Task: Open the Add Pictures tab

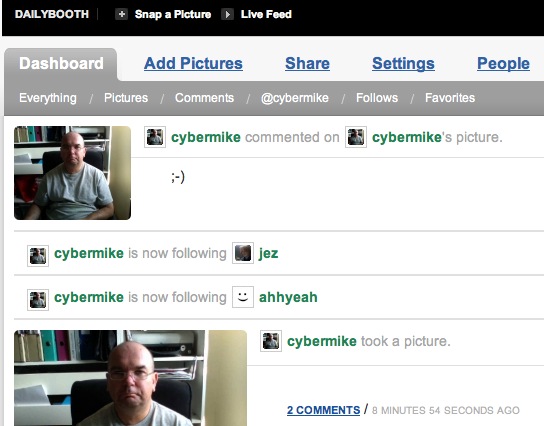Action: (x=193, y=63)
